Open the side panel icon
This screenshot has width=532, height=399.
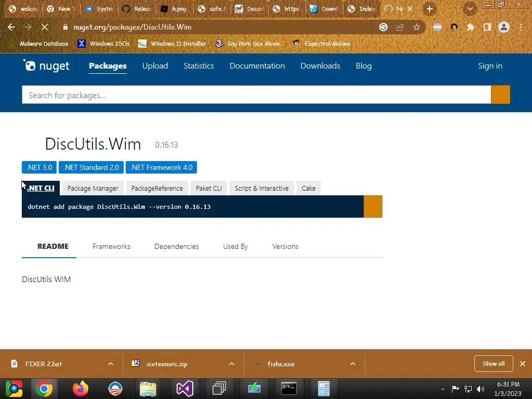[487, 27]
